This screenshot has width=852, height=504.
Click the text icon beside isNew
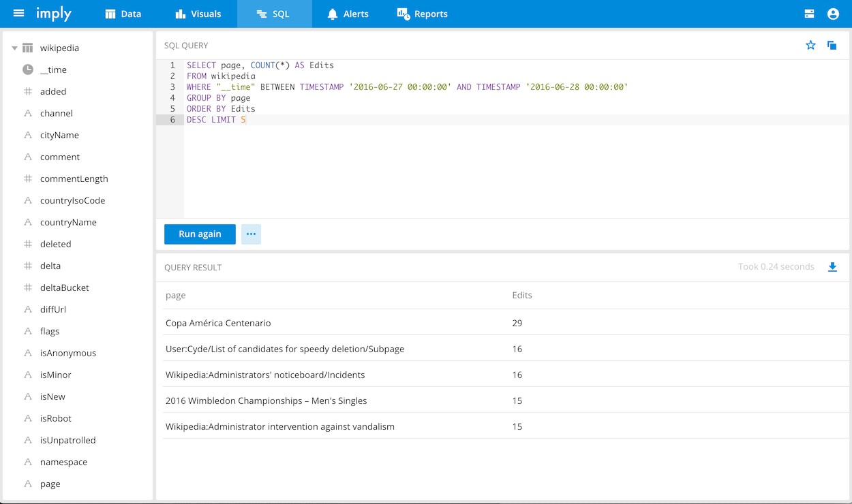tap(28, 396)
